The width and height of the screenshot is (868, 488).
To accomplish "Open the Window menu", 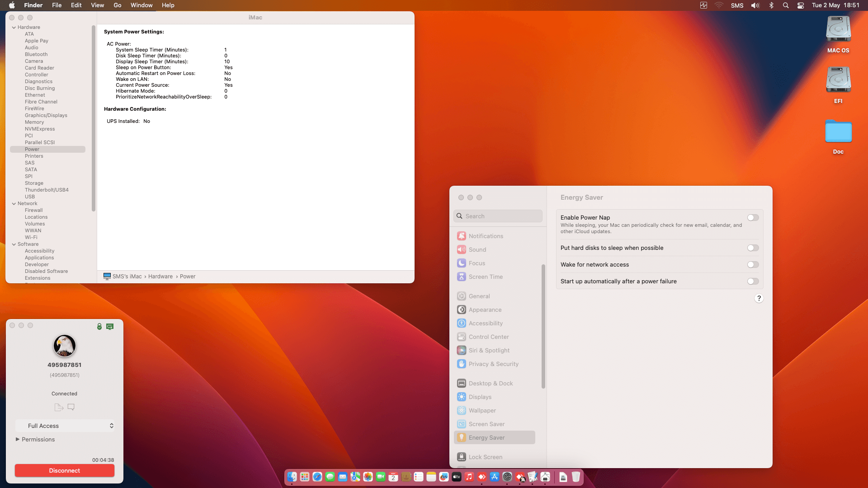I will 142,5.
